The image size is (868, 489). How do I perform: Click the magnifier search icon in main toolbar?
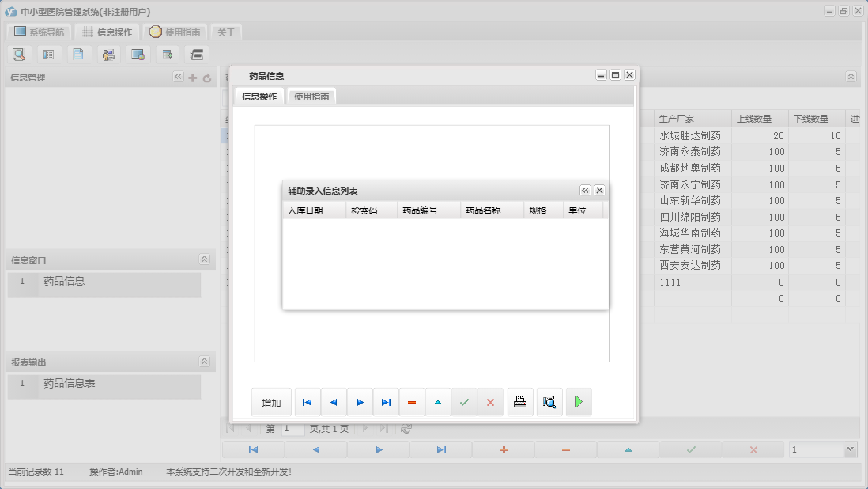coord(19,55)
